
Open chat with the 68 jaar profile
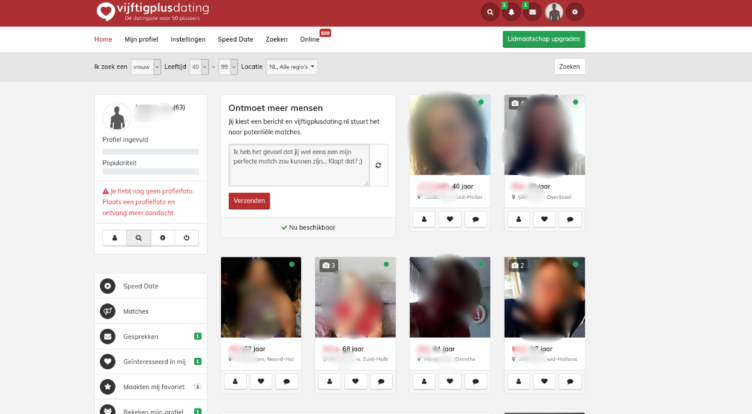pyautogui.click(x=382, y=381)
